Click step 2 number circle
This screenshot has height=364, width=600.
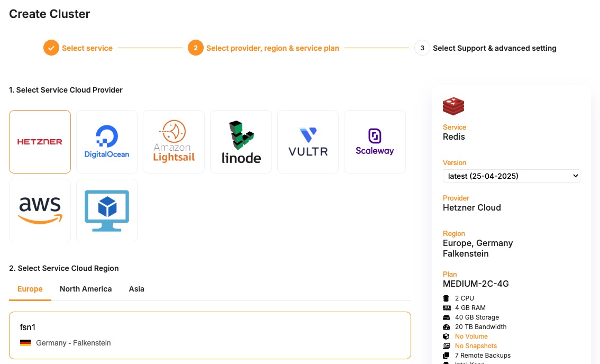point(196,48)
